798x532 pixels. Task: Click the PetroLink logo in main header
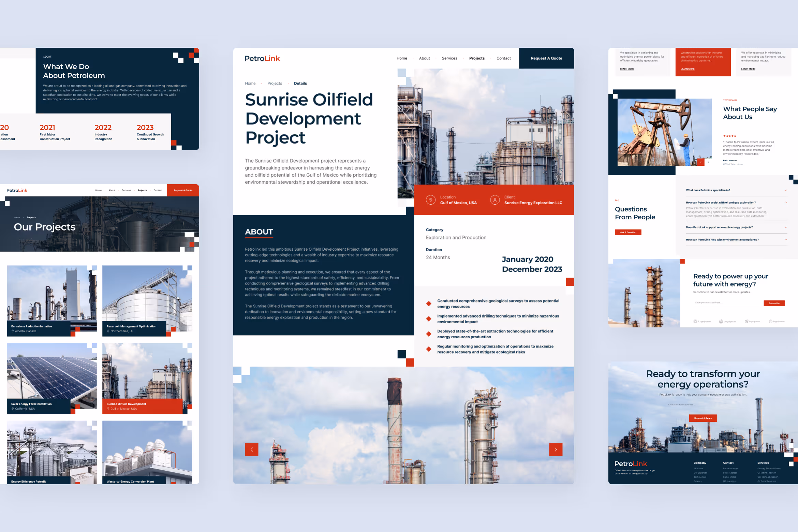tap(262, 58)
